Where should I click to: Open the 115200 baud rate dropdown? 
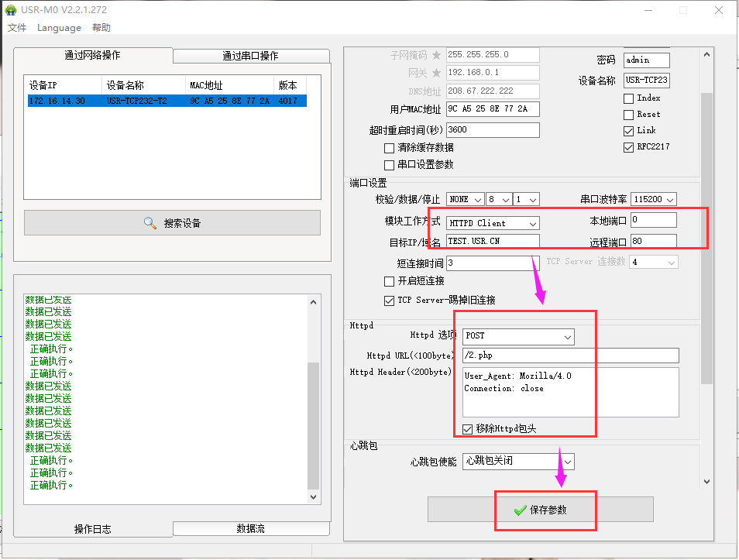(654, 199)
